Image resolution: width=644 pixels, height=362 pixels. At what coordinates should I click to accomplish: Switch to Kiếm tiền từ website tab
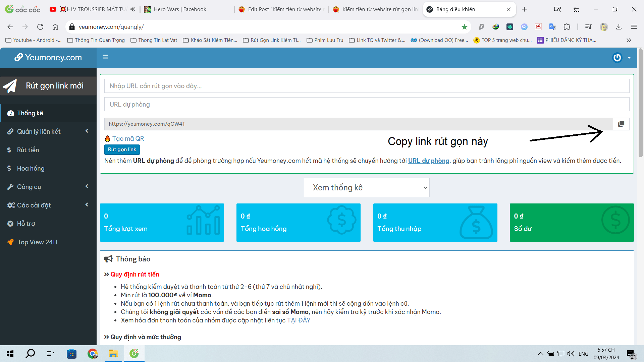point(376,9)
